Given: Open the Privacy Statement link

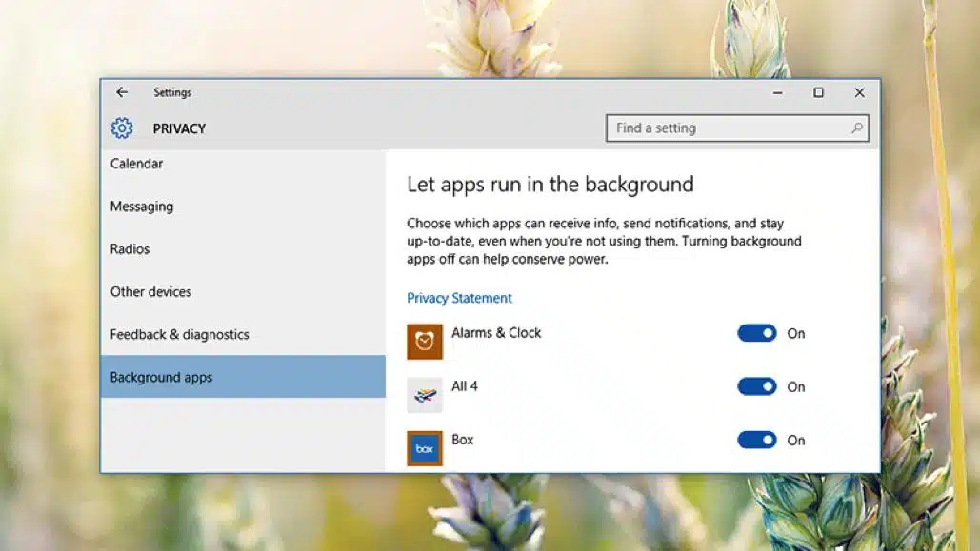Looking at the screenshot, I should coord(460,298).
